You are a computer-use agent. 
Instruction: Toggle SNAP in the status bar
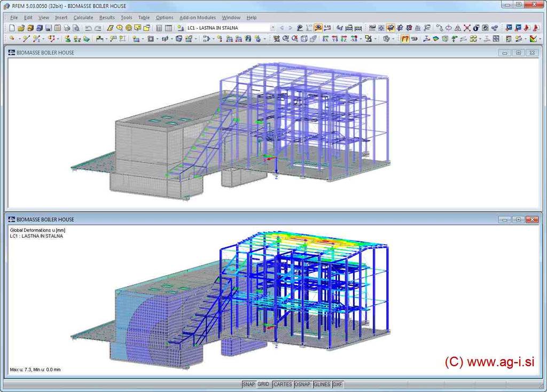click(248, 385)
